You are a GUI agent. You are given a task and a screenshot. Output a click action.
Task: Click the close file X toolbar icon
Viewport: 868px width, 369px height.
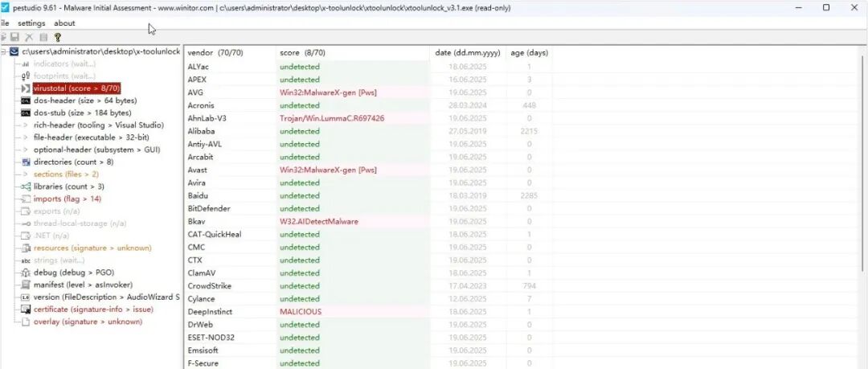[30, 37]
